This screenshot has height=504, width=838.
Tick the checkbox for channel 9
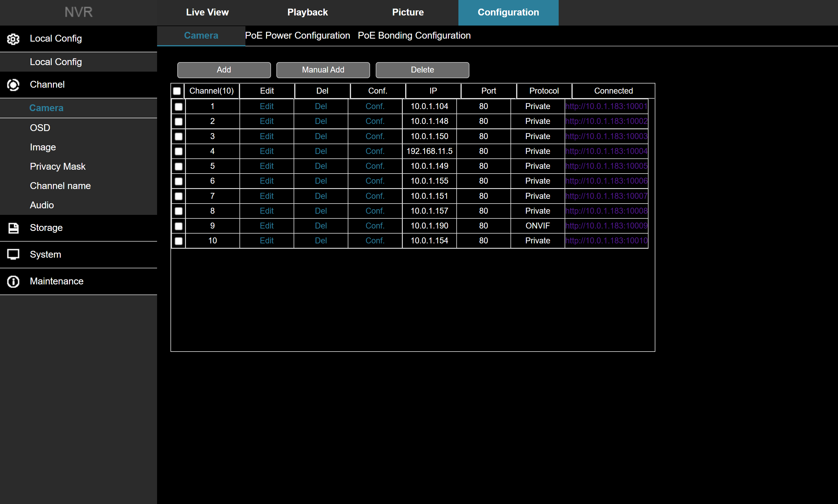pos(178,226)
